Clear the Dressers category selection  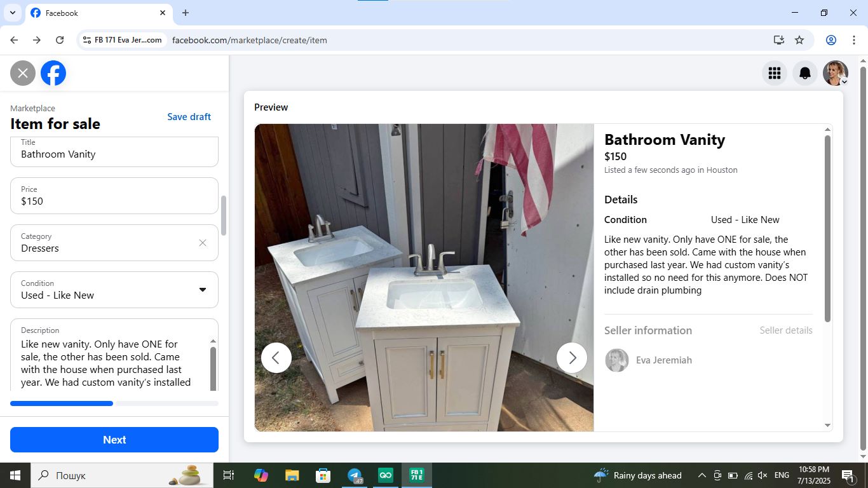203,243
